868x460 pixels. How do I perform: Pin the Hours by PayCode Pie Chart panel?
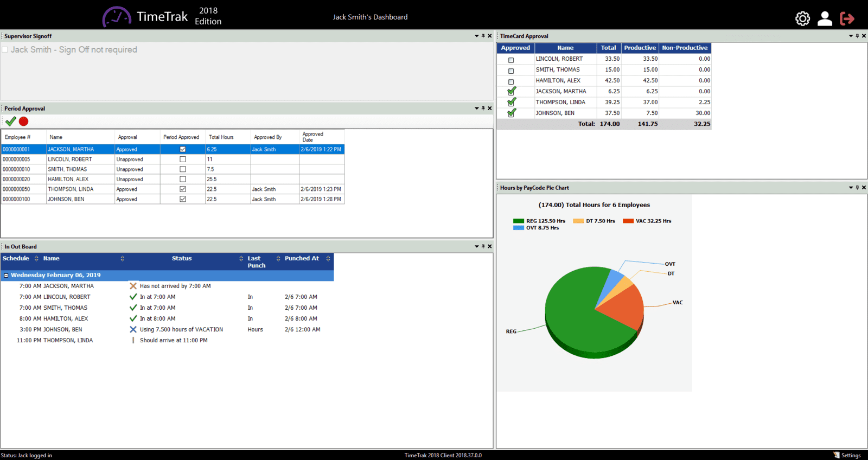[x=857, y=188]
